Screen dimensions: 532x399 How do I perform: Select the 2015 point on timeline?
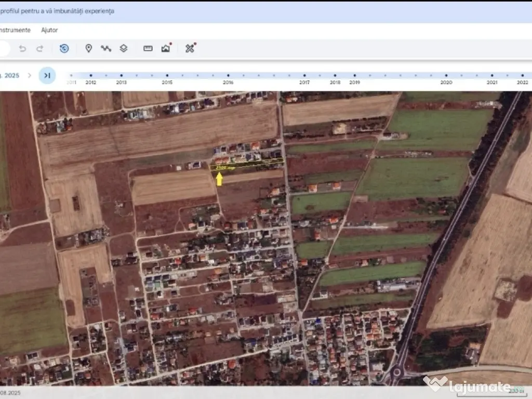click(x=167, y=75)
